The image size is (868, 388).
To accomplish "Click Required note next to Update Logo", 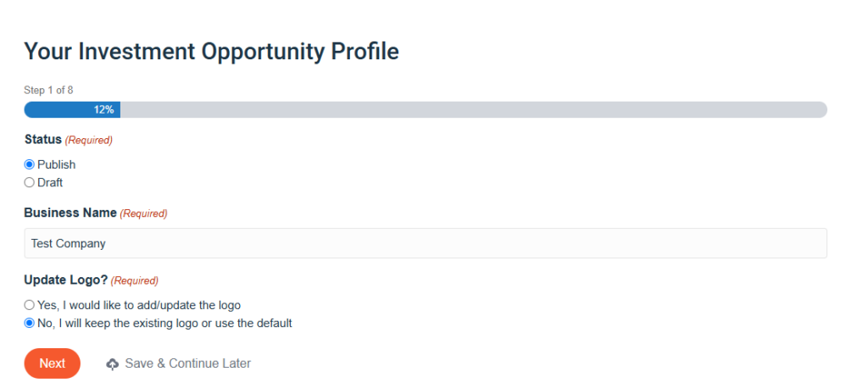I will click(x=135, y=280).
